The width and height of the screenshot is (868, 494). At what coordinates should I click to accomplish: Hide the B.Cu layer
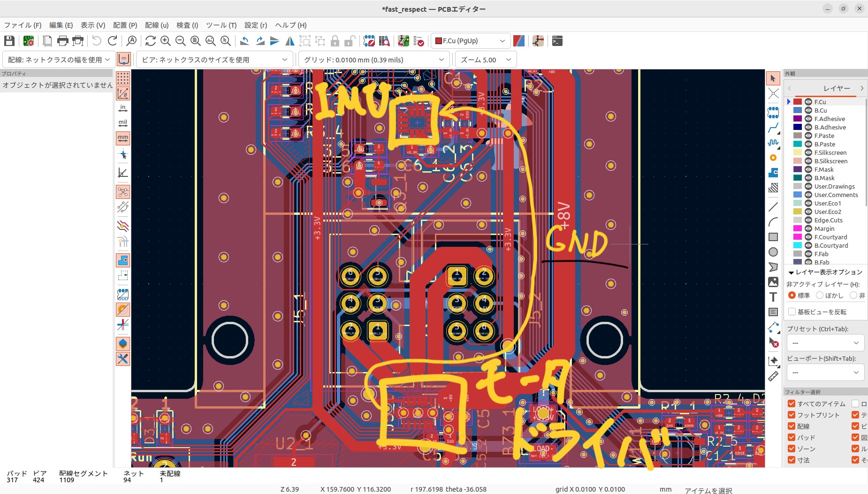point(808,110)
